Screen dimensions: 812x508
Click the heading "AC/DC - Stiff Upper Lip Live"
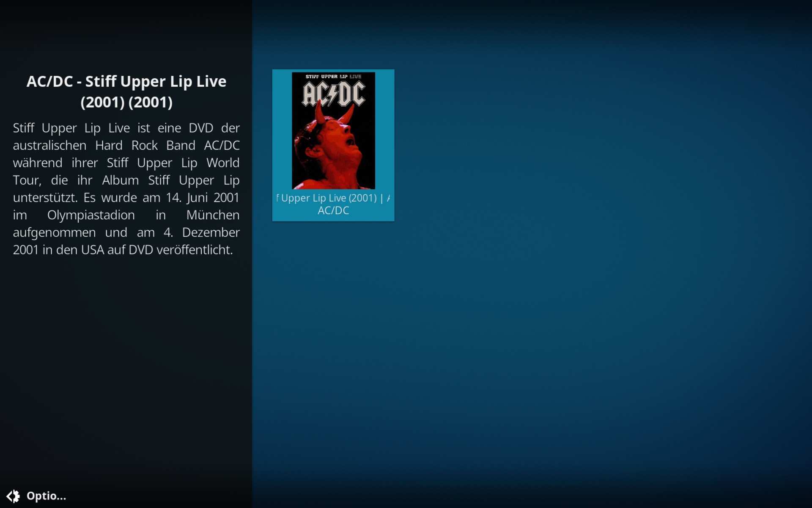click(x=126, y=81)
